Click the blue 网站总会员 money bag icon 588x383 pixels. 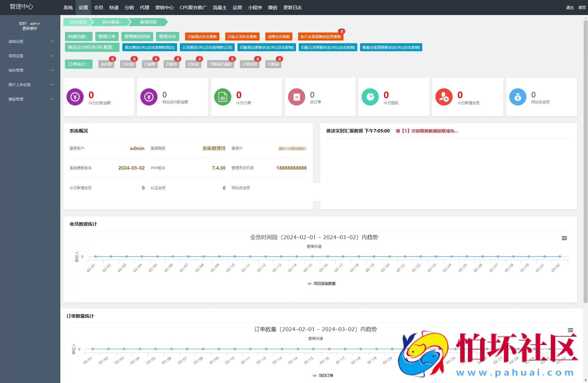tap(518, 97)
